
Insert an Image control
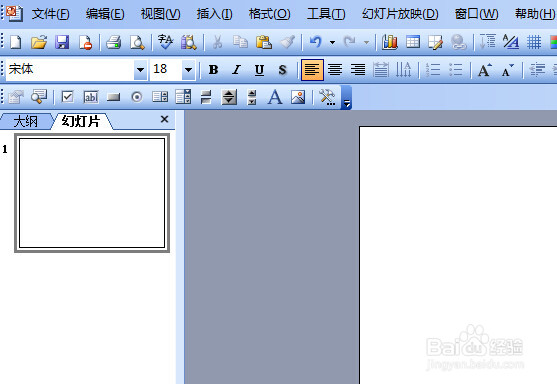[x=298, y=97]
